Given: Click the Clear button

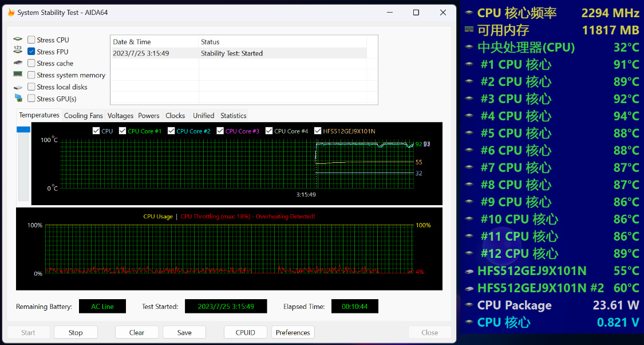Looking at the screenshot, I should (x=137, y=332).
